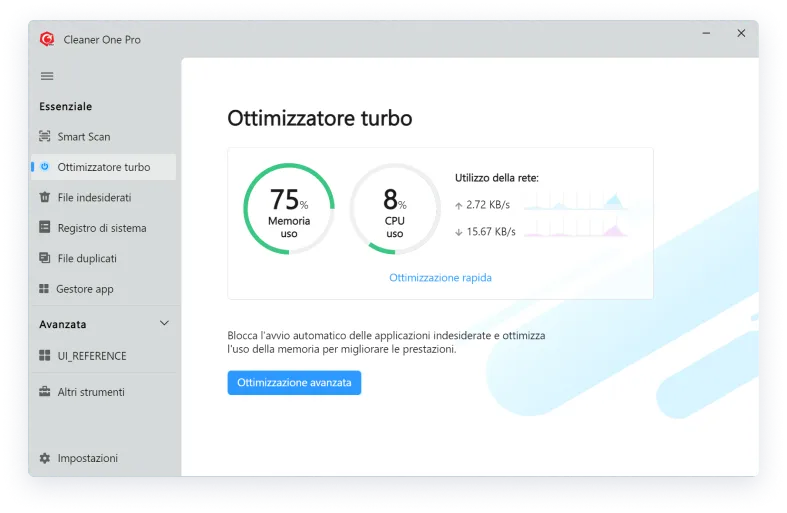Click the 8% CPU usage ring
The height and width of the screenshot is (513, 787).
click(x=394, y=208)
